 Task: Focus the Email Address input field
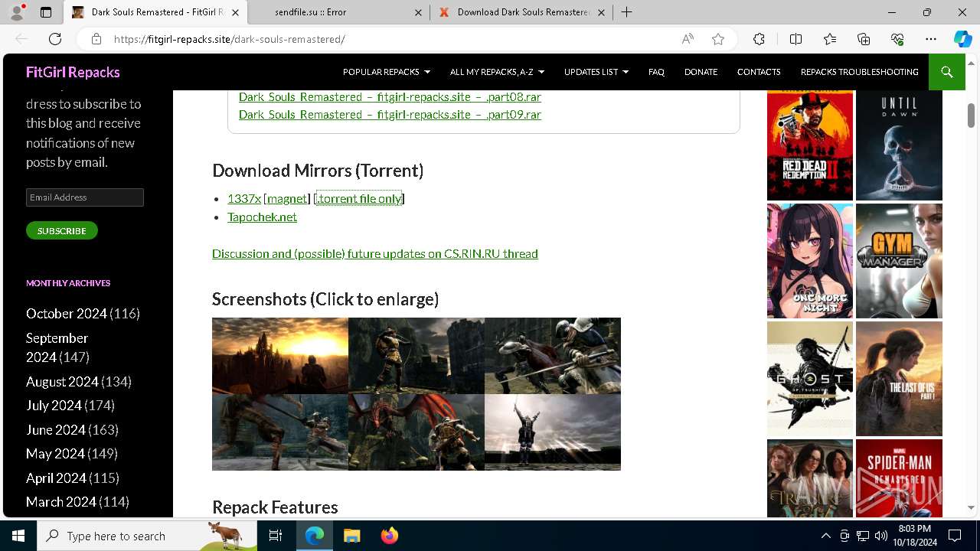85,197
